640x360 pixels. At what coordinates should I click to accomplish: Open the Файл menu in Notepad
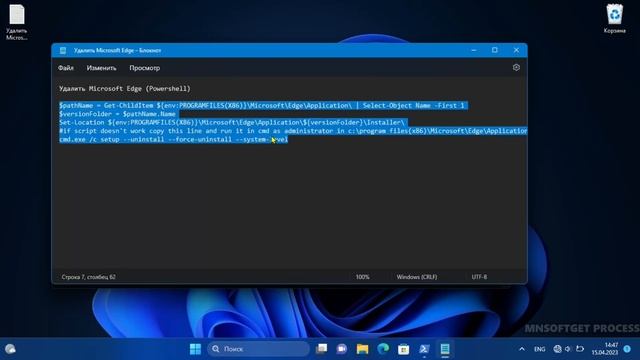click(x=66, y=68)
